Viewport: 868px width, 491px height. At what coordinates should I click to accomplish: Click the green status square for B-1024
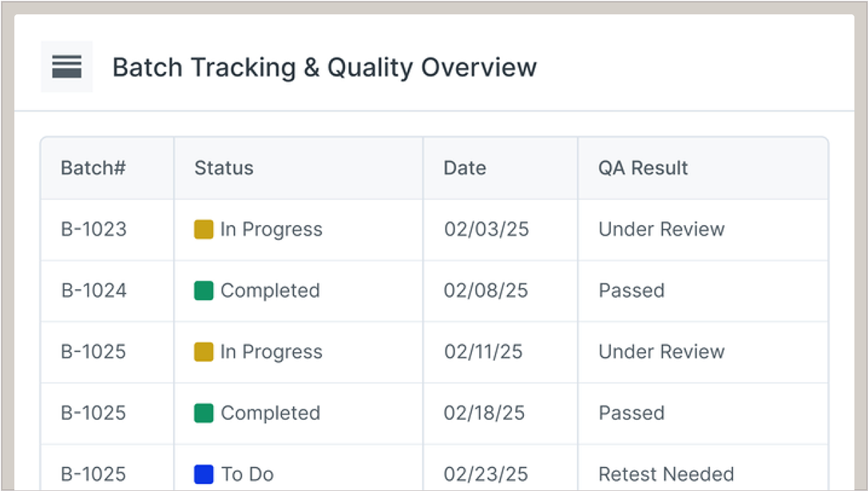204,291
